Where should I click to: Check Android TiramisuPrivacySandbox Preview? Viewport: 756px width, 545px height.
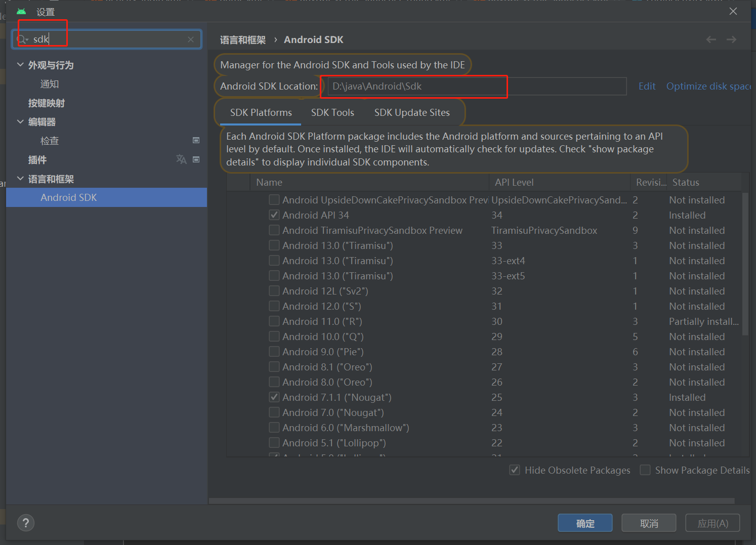coord(274,230)
